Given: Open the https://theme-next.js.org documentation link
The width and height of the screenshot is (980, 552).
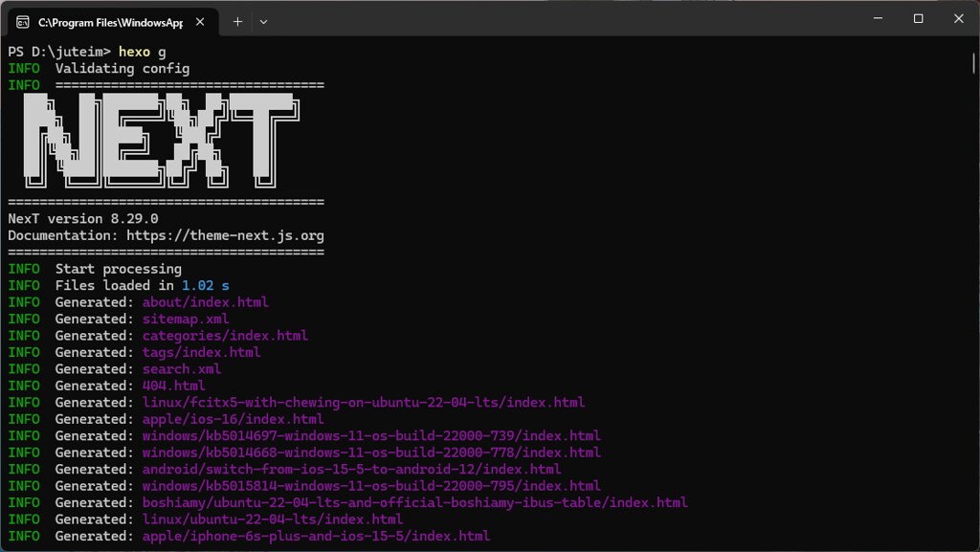Looking at the screenshot, I should (x=225, y=235).
